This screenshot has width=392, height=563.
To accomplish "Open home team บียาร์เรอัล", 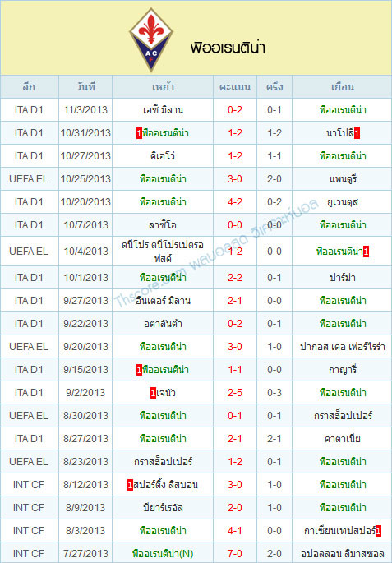I will point(163,507).
